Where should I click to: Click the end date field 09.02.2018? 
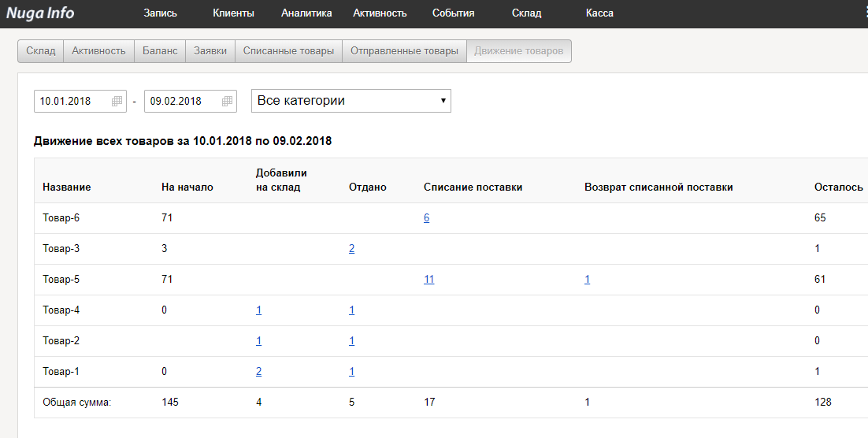181,101
